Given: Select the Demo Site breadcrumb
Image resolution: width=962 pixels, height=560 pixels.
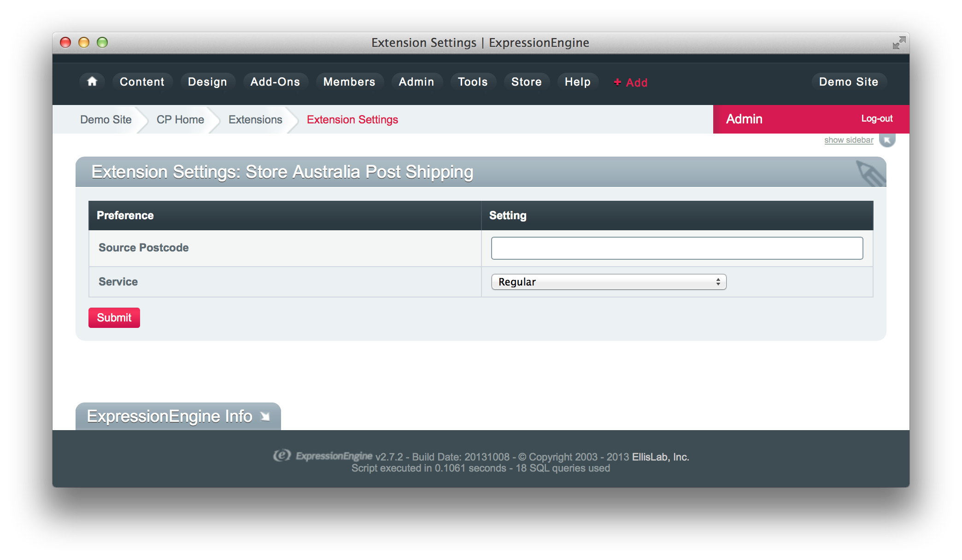Looking at the screenshot, I should point(106,119).
